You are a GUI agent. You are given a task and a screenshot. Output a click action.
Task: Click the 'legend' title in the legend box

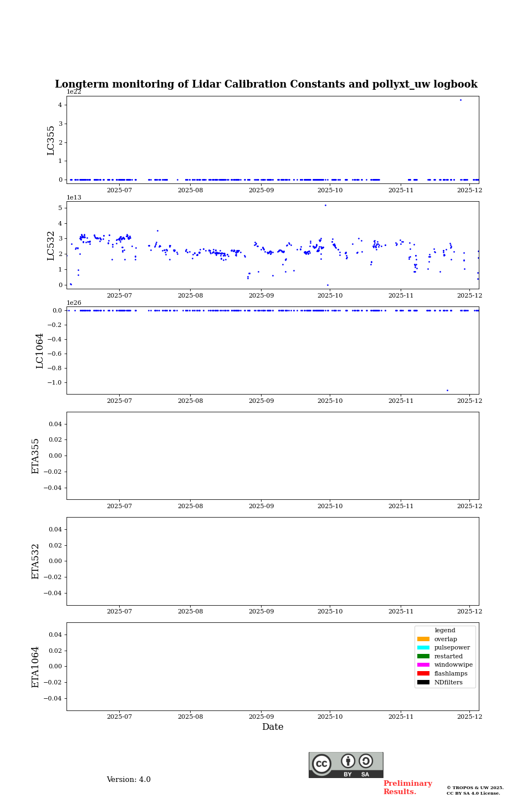click(x=444, y=630)
